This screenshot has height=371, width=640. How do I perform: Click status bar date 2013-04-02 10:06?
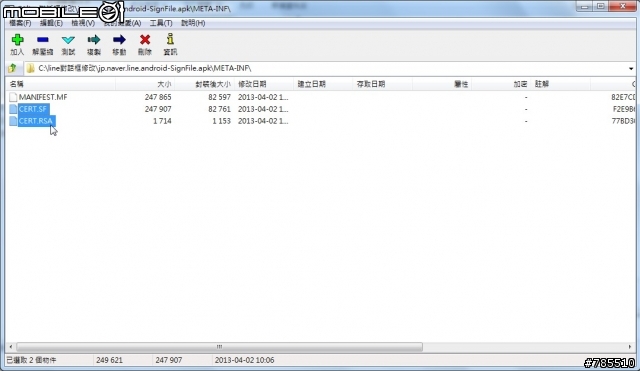(x=244, y=360)
